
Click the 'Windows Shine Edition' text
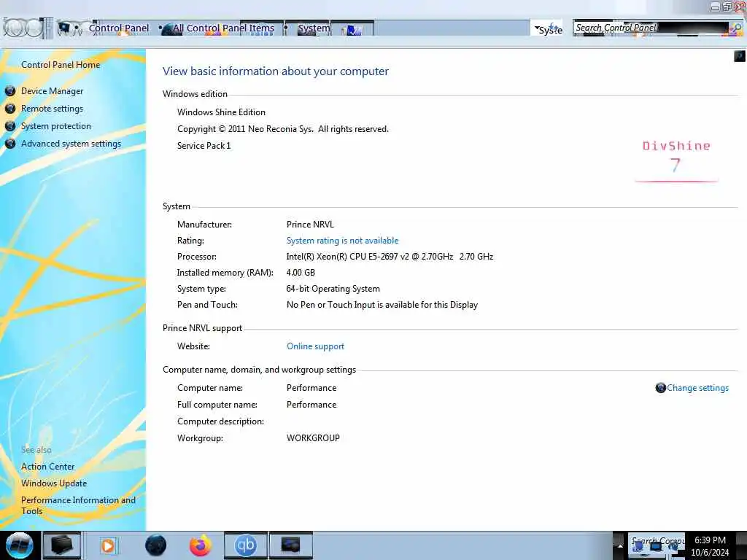(221, 112)
